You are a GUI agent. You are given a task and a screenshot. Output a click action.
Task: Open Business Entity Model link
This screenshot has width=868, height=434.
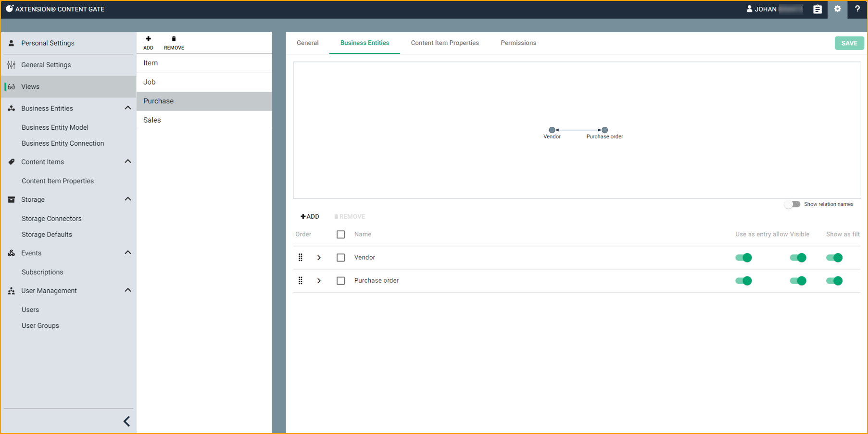tap(55, 127)
